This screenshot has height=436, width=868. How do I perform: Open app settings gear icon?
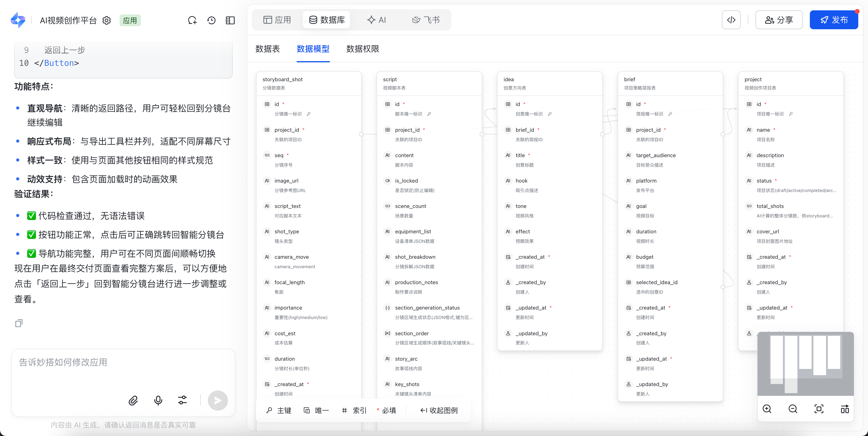pyautogui.click(x=107, y=21)
